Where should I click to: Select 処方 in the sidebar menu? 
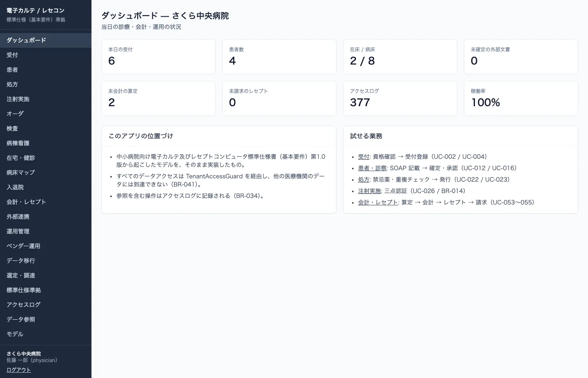pos(46,84)
